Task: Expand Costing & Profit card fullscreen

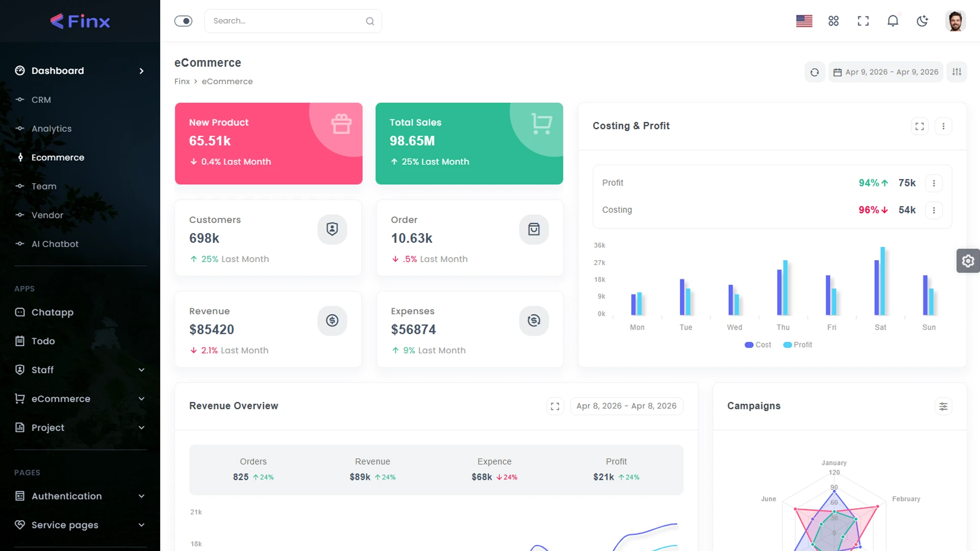Action: click(920, 126)
